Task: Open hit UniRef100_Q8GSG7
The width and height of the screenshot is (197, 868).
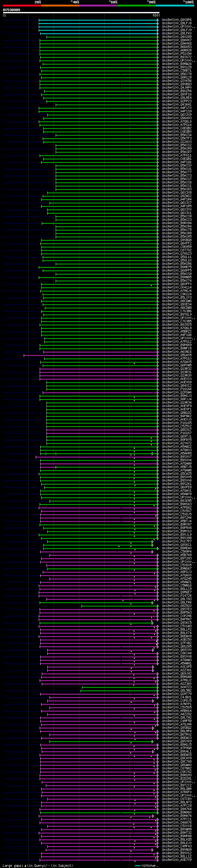Action: [x=177, y=430]
